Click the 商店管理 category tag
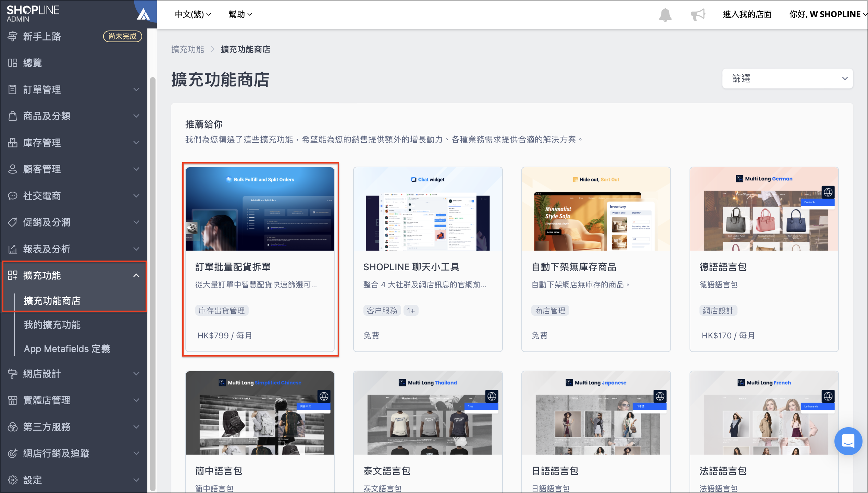 point(550,311)
